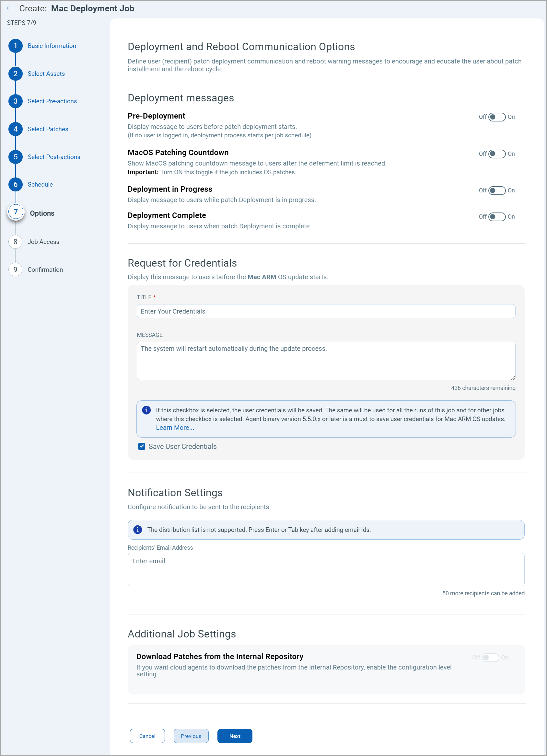Open the Learn More link
Image resolution: width=547 pixels, height=756 pixels.
click(175, 427)
